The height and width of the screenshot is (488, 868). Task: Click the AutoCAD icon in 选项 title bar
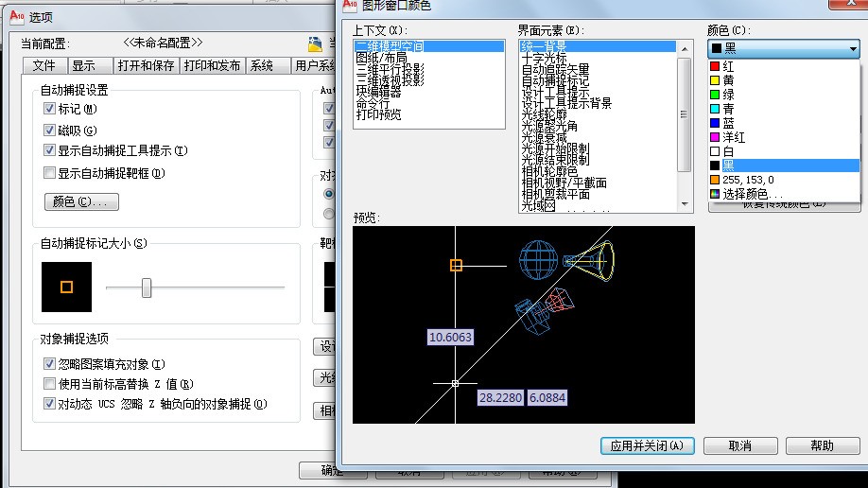tap(17, 16)
